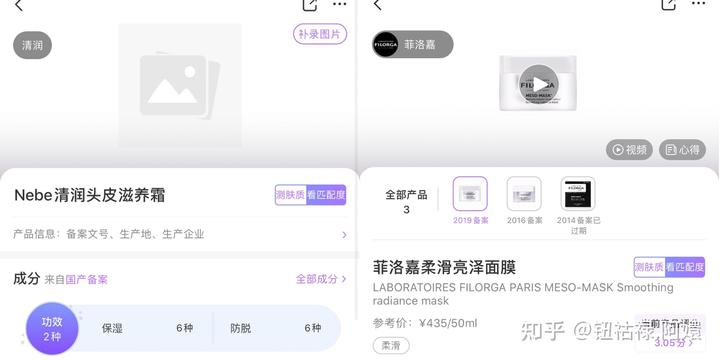Select the 2014备案已过期 product version

point(578,205)
